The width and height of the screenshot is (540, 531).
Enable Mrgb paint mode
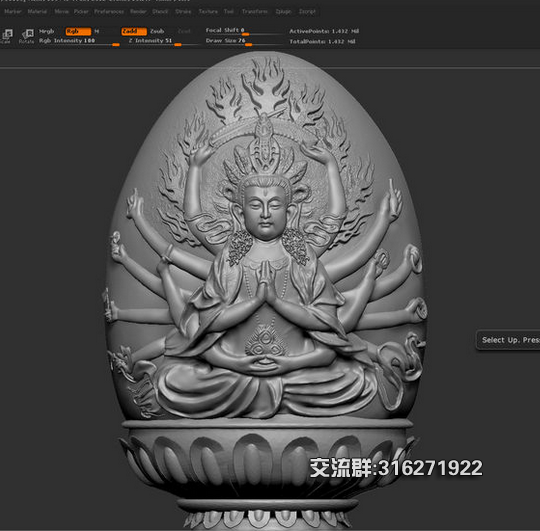click(x=46, y=31)
